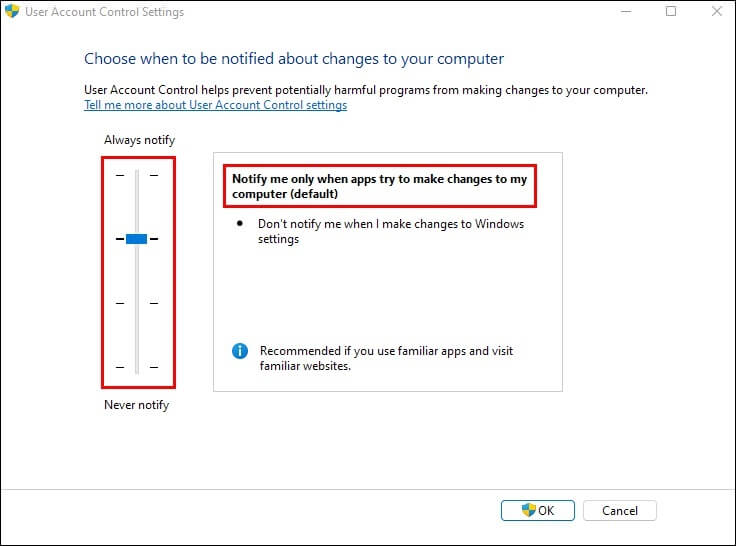Click 'Notify me only when apps try' heading
The height and width of the screenshot is (546, 736).
pyautogui.click(x=379, y=186)
